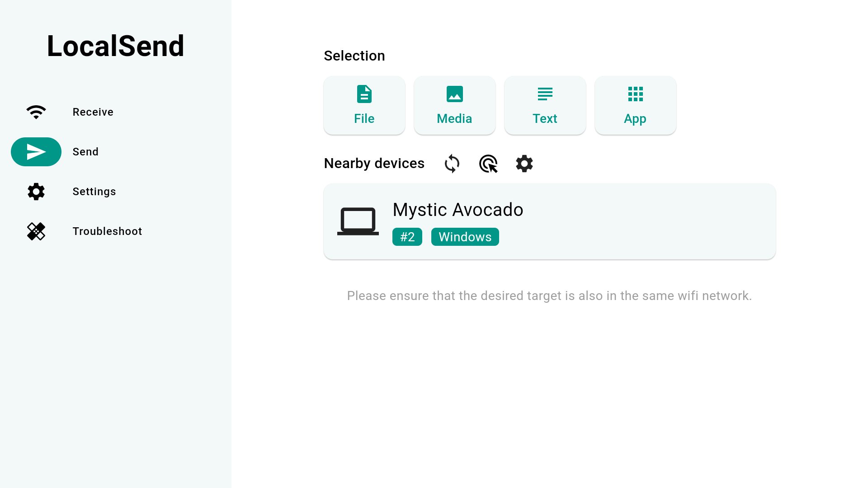868x488 pixels.
Task: Select the File icon to send a file
Action: click(364, 94)
